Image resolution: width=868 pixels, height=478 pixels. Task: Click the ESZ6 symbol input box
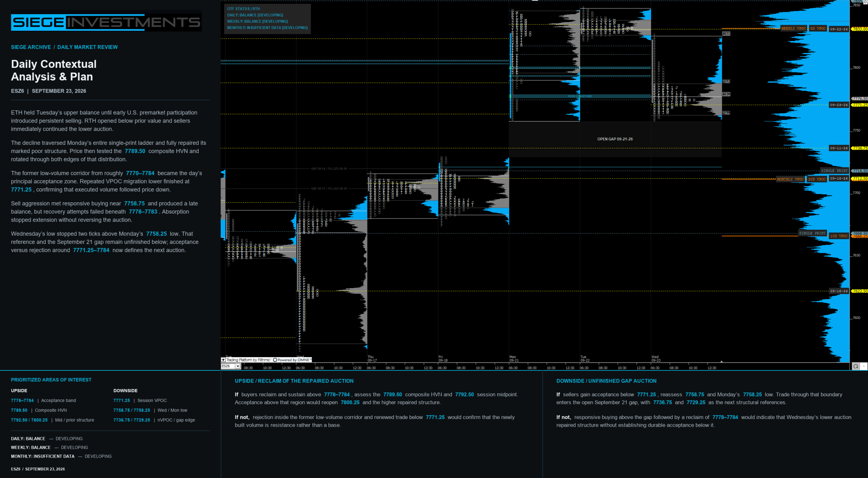(x=228, y=366)
